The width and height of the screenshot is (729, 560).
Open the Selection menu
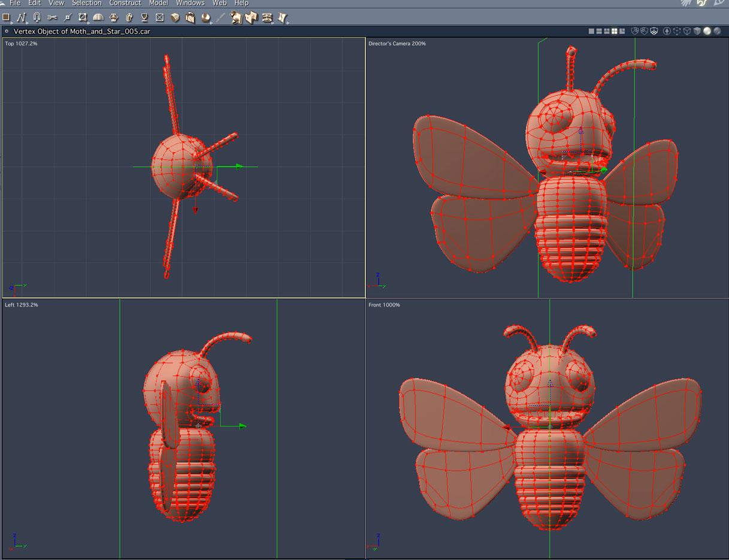87,3
